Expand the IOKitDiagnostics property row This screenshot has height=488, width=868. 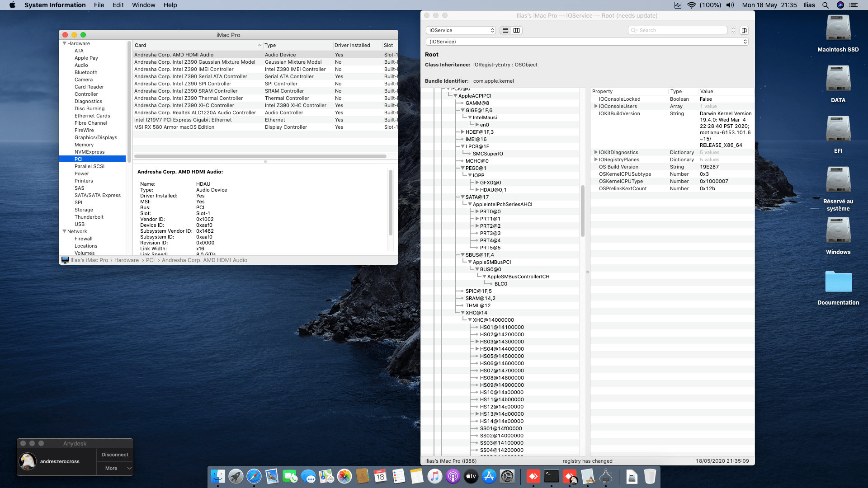pyautogui.click(x=596, y=152)
